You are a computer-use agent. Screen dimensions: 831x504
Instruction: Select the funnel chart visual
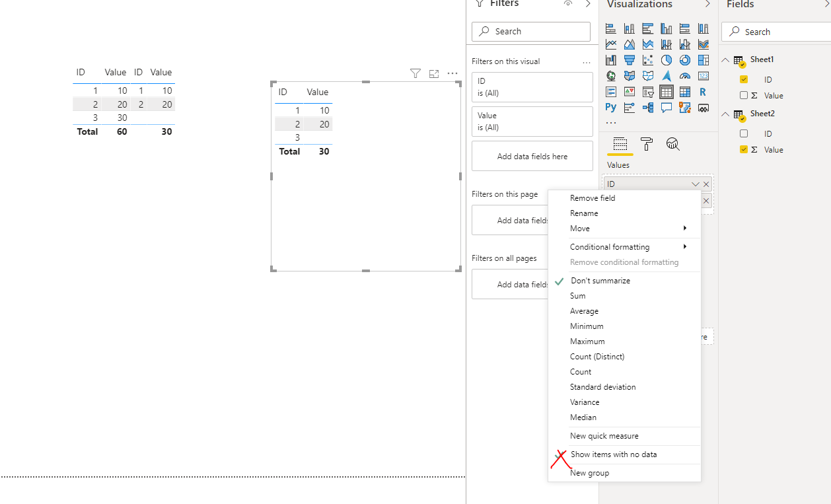629,60
